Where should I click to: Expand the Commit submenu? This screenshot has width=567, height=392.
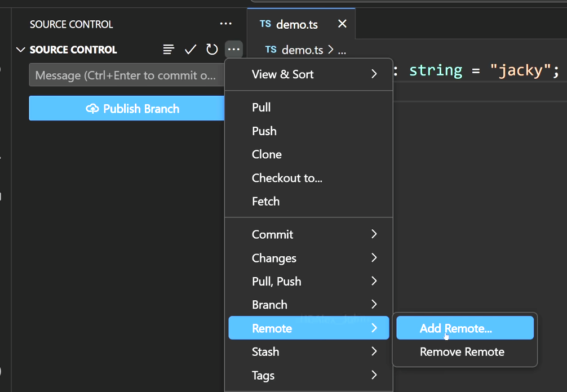tap(308, 234)
